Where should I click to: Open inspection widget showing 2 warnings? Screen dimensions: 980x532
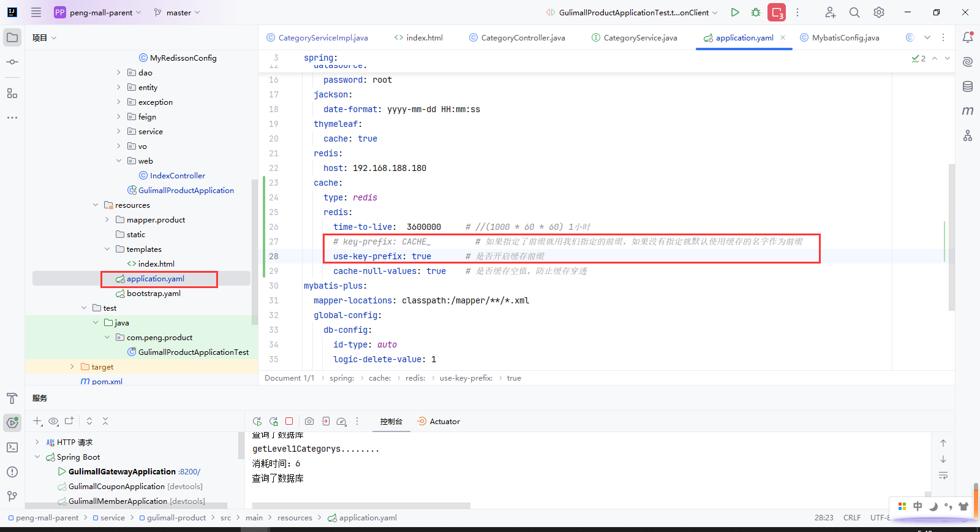click(x=919, y=58)
